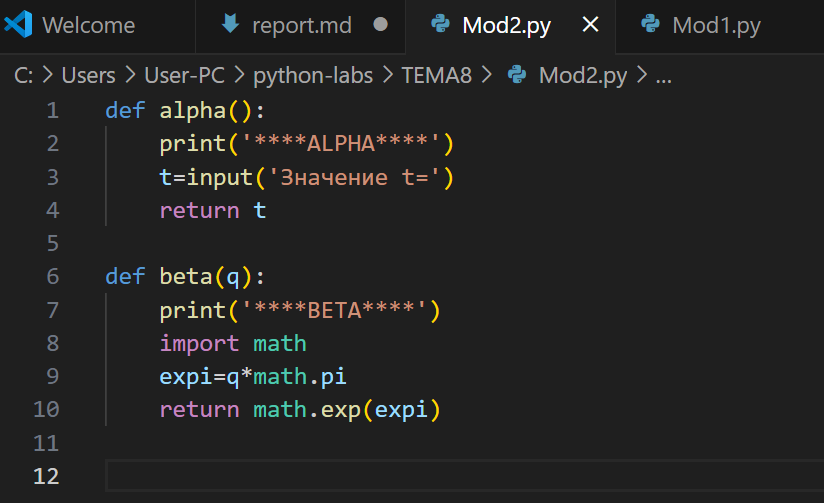
Task: Click the Python file icon in breadcrumbs
Action: point(517,75)
